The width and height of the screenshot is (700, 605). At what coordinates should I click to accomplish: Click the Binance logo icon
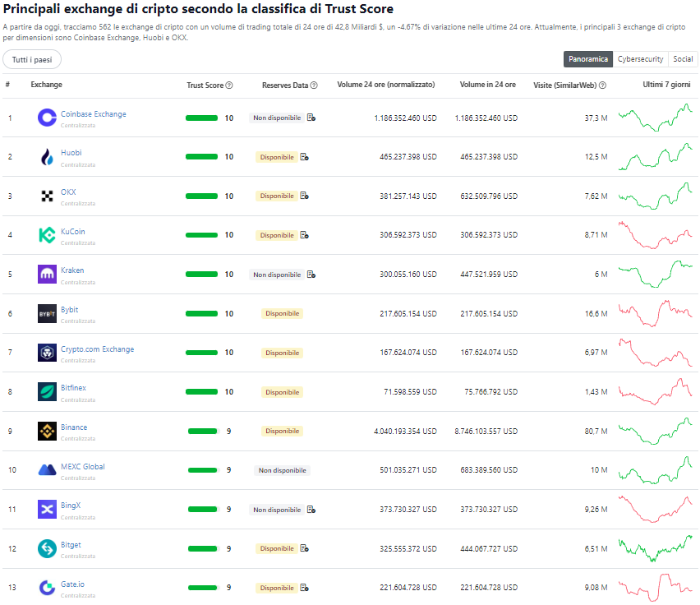pyautogui.click(x=47, y=431)
